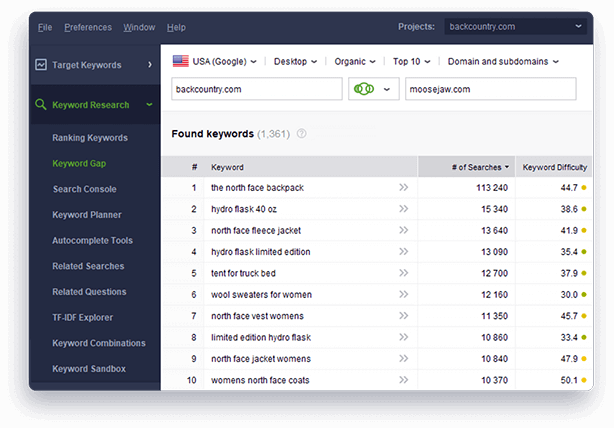Image resolution: width=614 pixels, height=428 pixels.
Task: Open Autocomplete Tools module
Action: pos(92,240)
